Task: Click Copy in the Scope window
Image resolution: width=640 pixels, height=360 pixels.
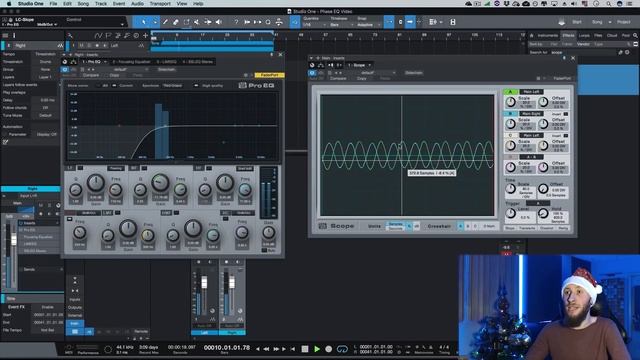Action: coord(361,78)
